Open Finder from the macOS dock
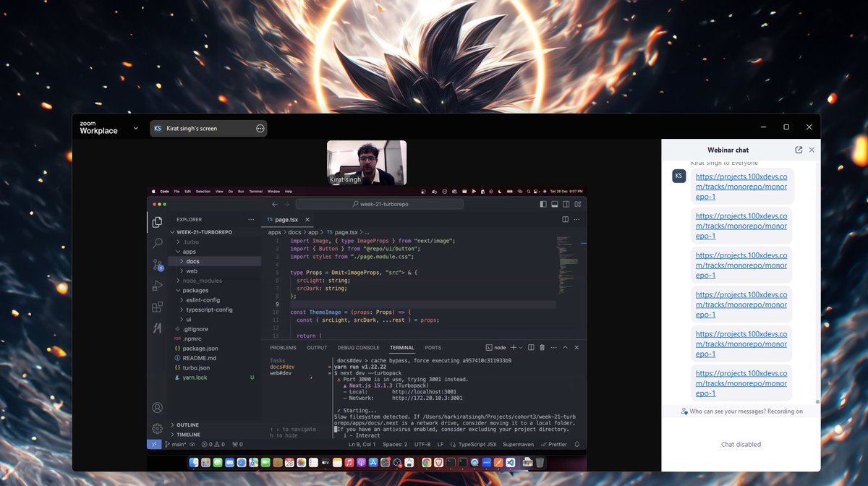This screenshot has width=868, height=486. point(194,462)
